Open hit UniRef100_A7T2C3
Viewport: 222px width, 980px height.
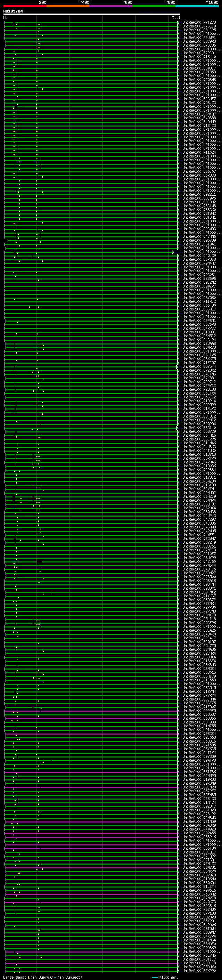(x=199, y=23)
